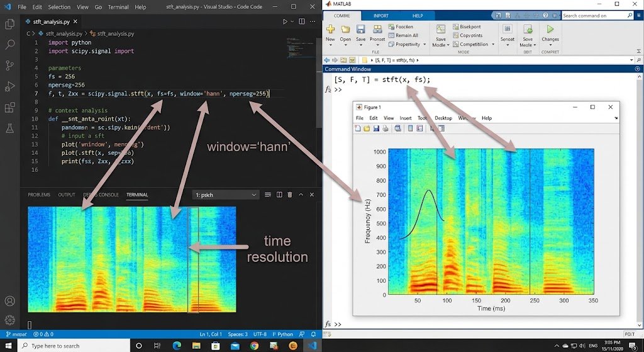Open the MATLAB address bar path dropdown
Screen dimensions: 644x352
(631, 60)
